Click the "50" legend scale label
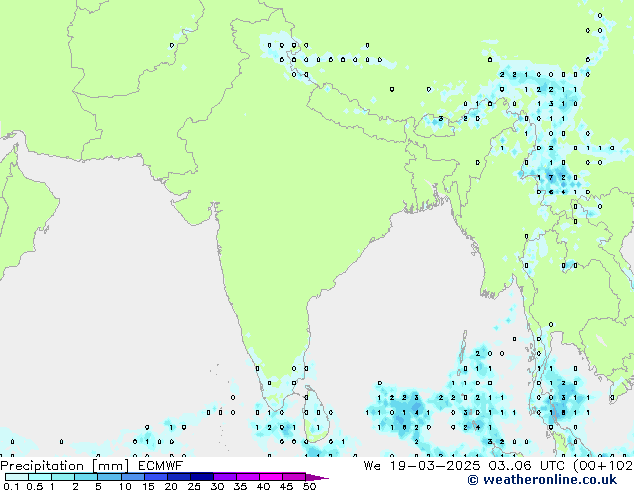The width and height of the screenshot is (634, 490). pyautogui.click(x=309, y=486)
